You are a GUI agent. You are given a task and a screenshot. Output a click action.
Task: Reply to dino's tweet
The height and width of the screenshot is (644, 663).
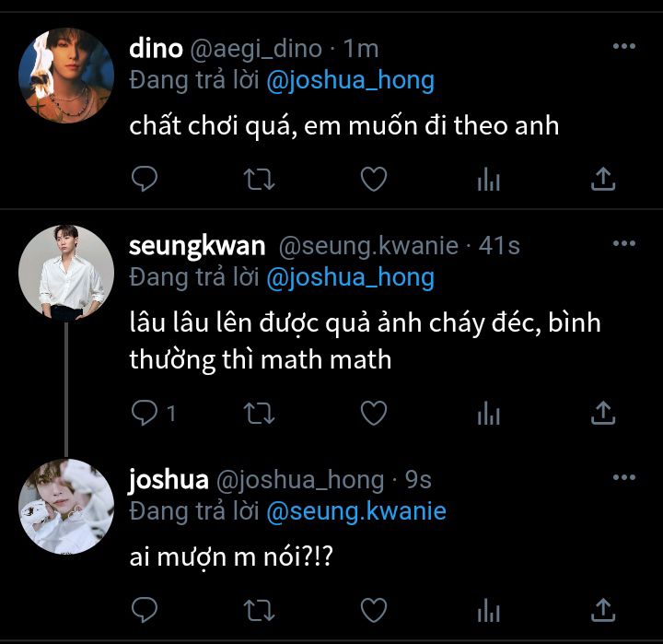[145, 179]
